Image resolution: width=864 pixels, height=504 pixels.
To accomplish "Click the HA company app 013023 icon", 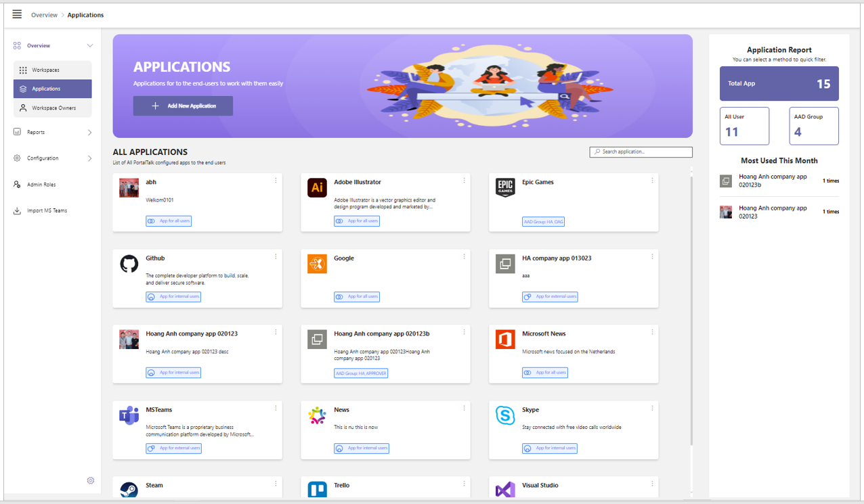I will pyautogui.click(x=505, y=264).
